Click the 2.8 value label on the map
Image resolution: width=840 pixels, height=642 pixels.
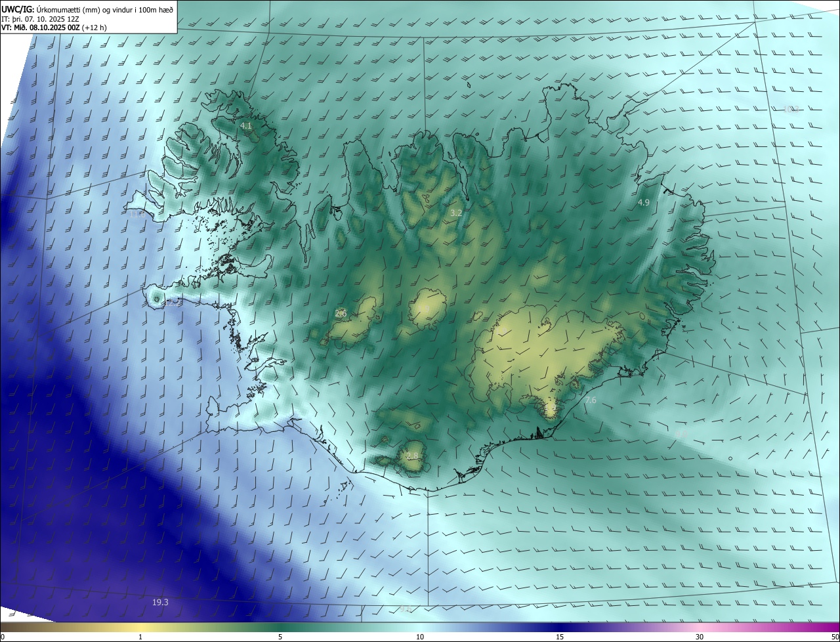pos(412,456)
